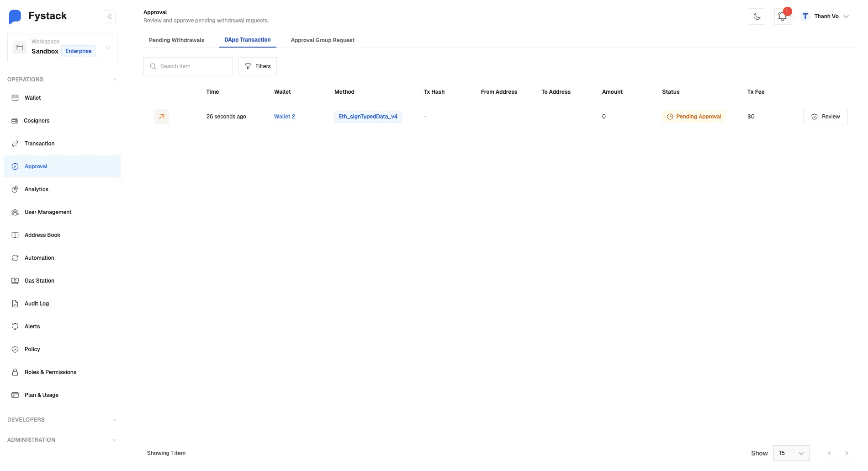Open notifications bell

click(783, 16)
